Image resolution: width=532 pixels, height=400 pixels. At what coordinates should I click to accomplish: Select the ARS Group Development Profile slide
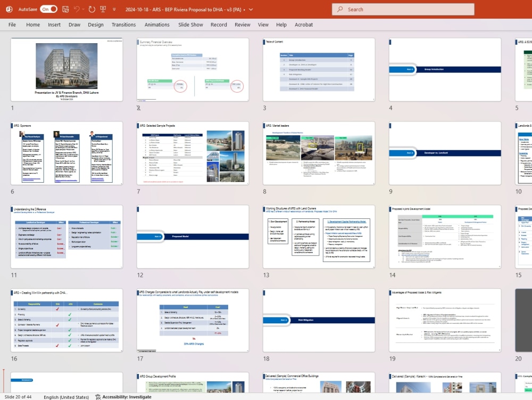click(x=193, y=382)
